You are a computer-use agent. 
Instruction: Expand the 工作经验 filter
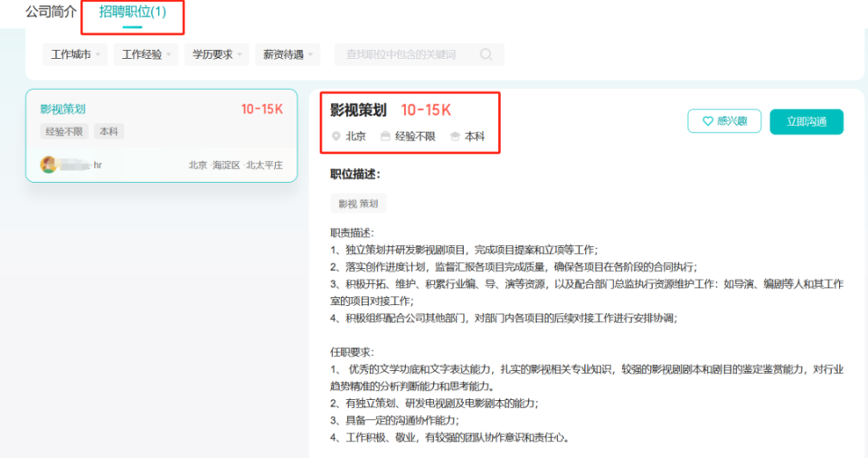coord(146,54)
